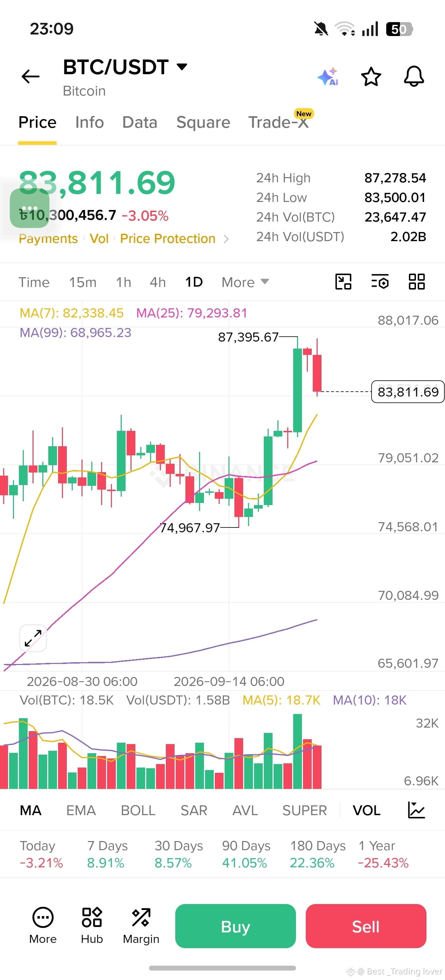Select the 4h timeframe

[x=158, y=282]
